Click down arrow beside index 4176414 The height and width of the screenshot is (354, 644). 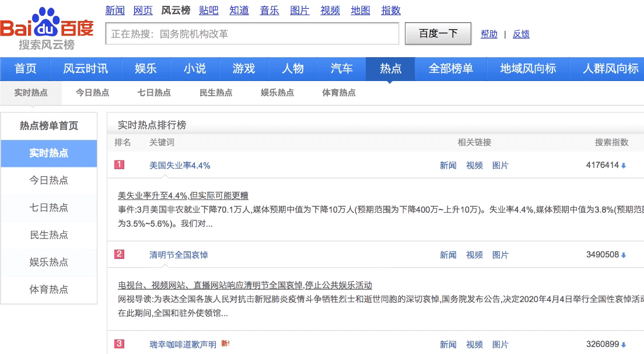[624, 166]
